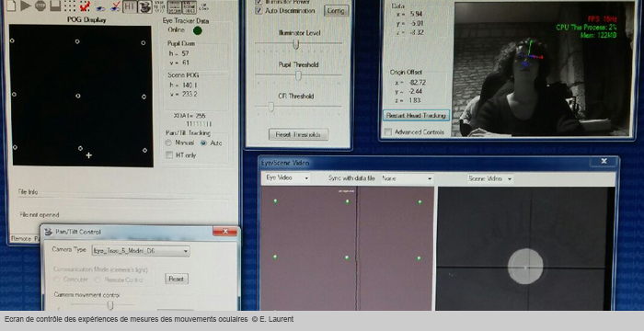Click the pan/tilt camera icon in toolbar
Screen dimensions: 644x331
[x=144, y=6]
